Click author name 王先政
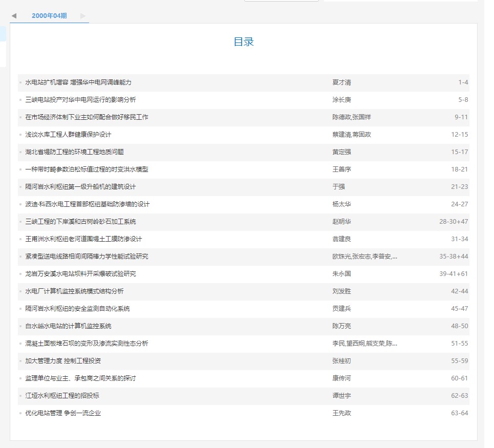 click(341, 413)
